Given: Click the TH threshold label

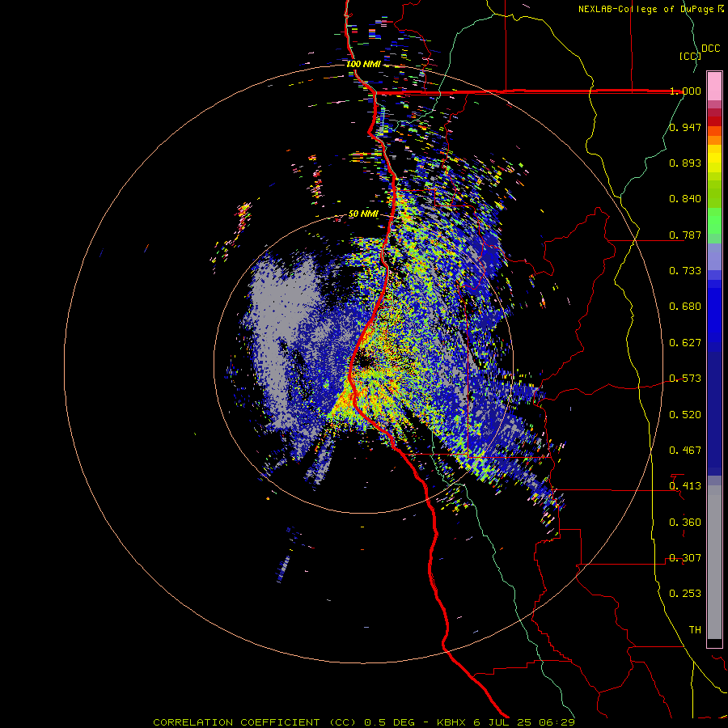Looking at the screenshot, I should pyautogui.click(x=695, y=630).
